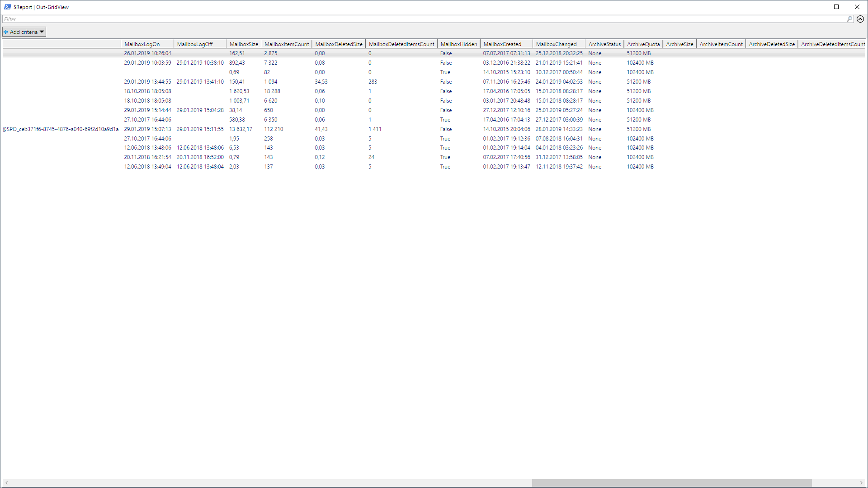The width and height of the screenshot is (868, 488).
Task: Select the row with MailboxSize 892,43
Action: 237,63
